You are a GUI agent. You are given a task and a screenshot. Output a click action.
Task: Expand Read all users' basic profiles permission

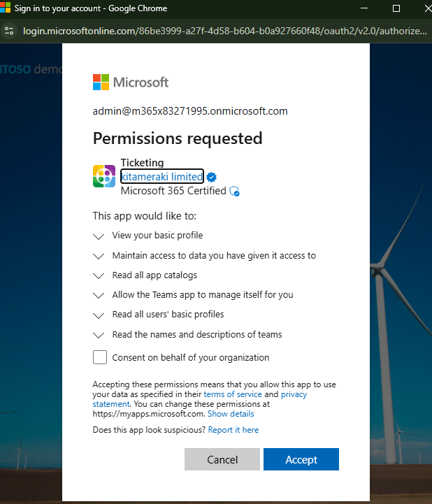[99, 315]
